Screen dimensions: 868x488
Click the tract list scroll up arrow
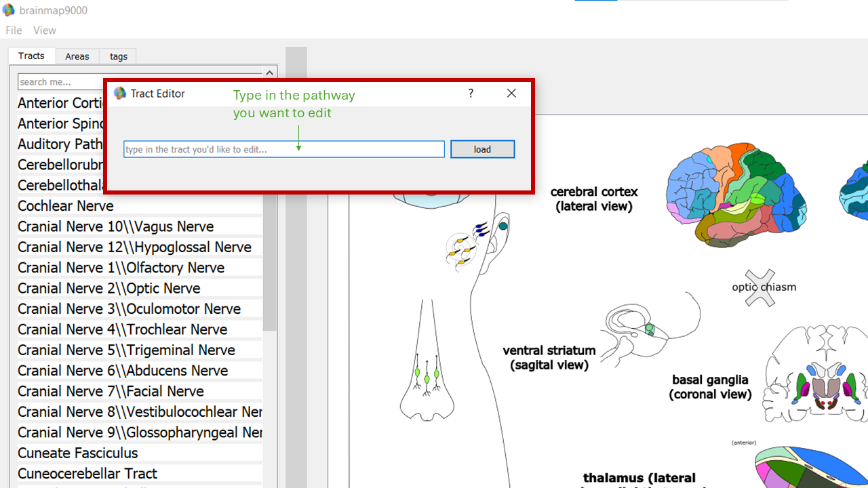click(x=270, y=73)
